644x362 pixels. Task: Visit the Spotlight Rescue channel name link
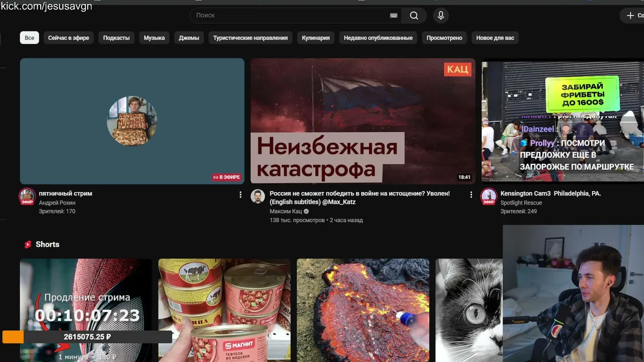point(521,203)
